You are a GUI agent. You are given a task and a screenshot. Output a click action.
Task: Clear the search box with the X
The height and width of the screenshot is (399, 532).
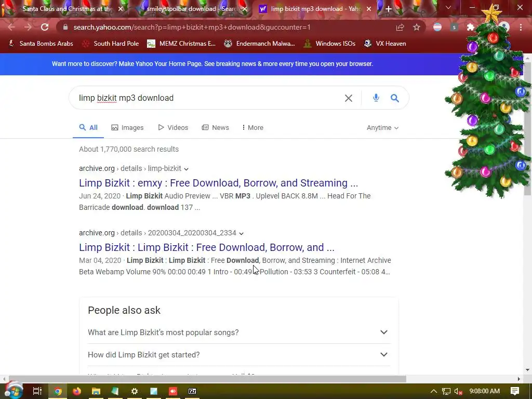tap(349, 98)
